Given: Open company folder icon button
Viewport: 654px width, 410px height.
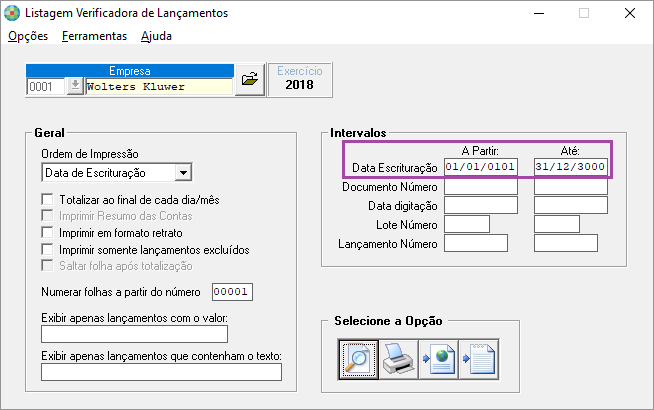Looking at the screenshot, I should coord(250,79).
